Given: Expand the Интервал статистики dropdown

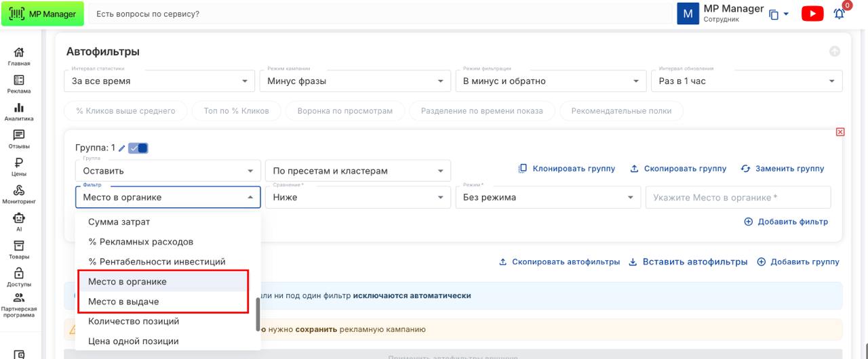Looking at the screenshot, I should (159, 81).
